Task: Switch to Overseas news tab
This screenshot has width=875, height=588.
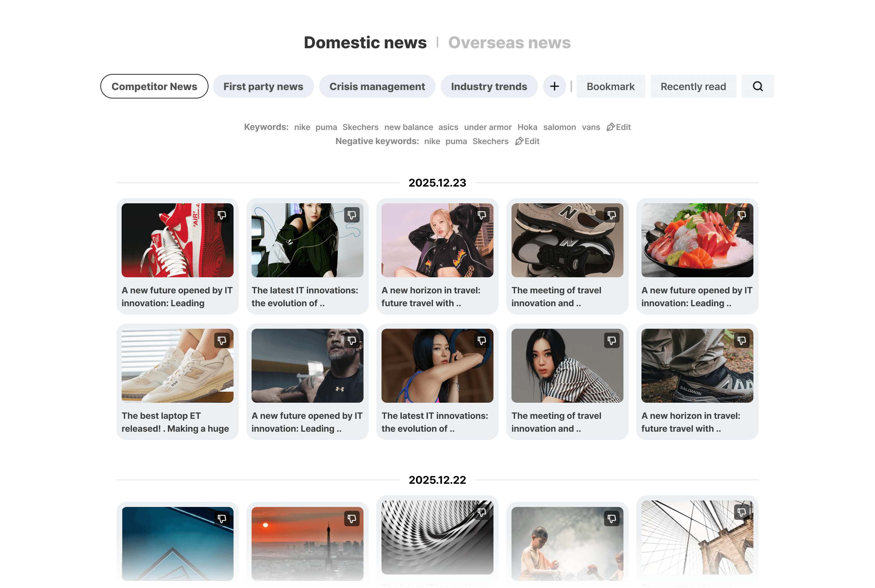Action: 509,43
